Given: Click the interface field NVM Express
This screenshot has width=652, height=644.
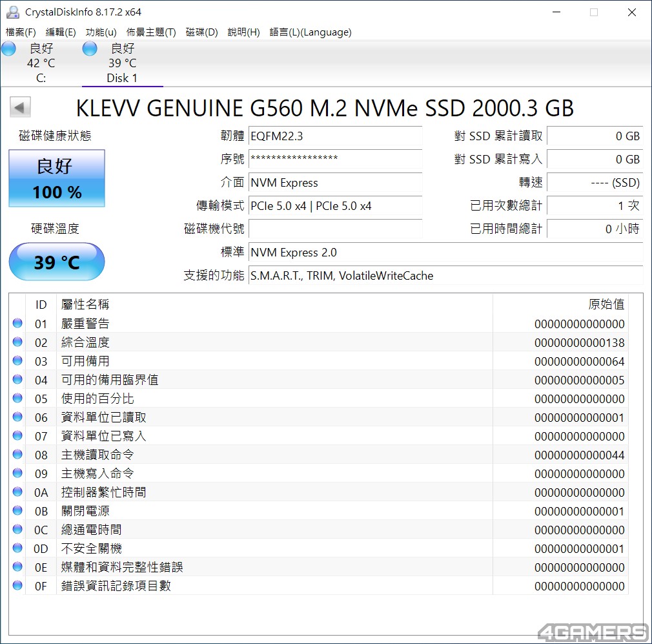Looking at the screenshot, I should click(335, 183).
